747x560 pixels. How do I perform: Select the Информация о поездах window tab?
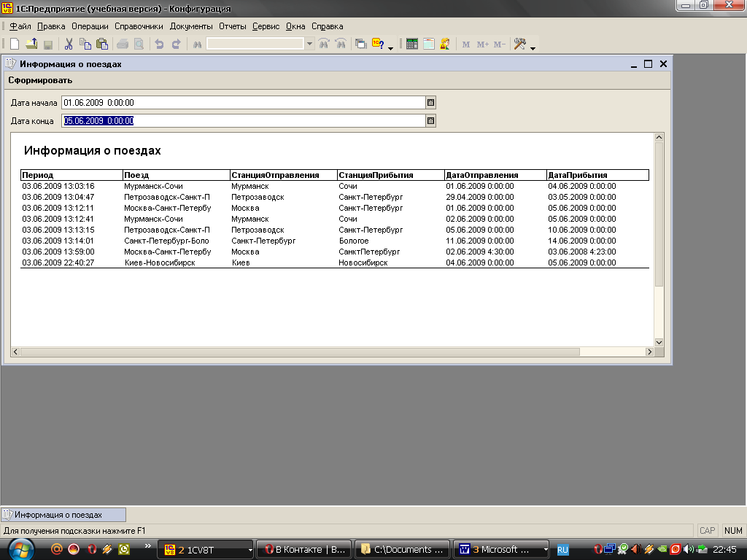(63, 515)
